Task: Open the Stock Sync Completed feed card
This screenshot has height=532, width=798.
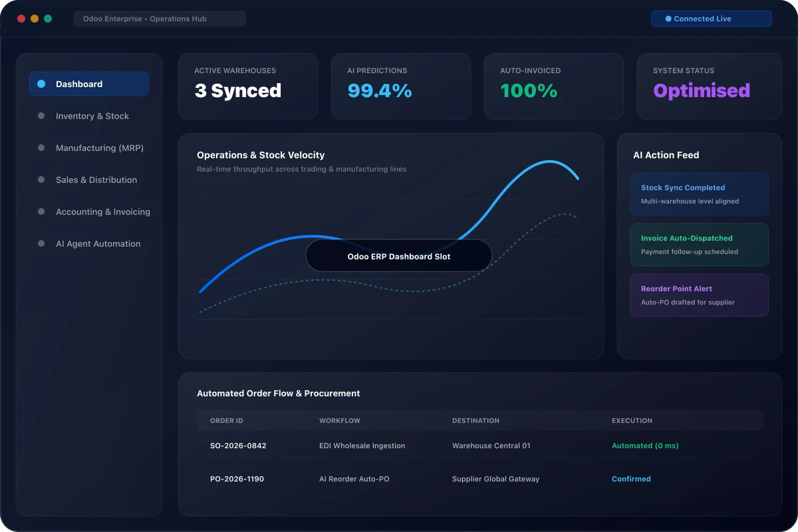Action: [699, 194]
